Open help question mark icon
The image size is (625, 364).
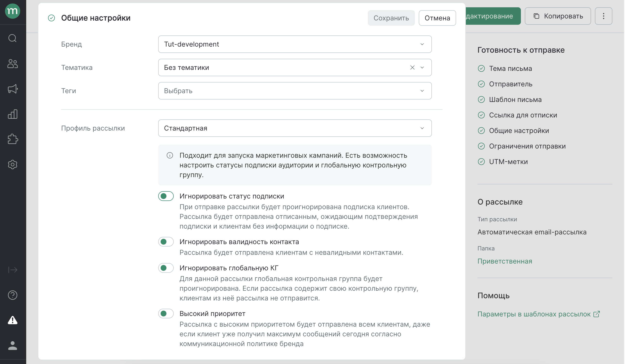click(12, 295)
